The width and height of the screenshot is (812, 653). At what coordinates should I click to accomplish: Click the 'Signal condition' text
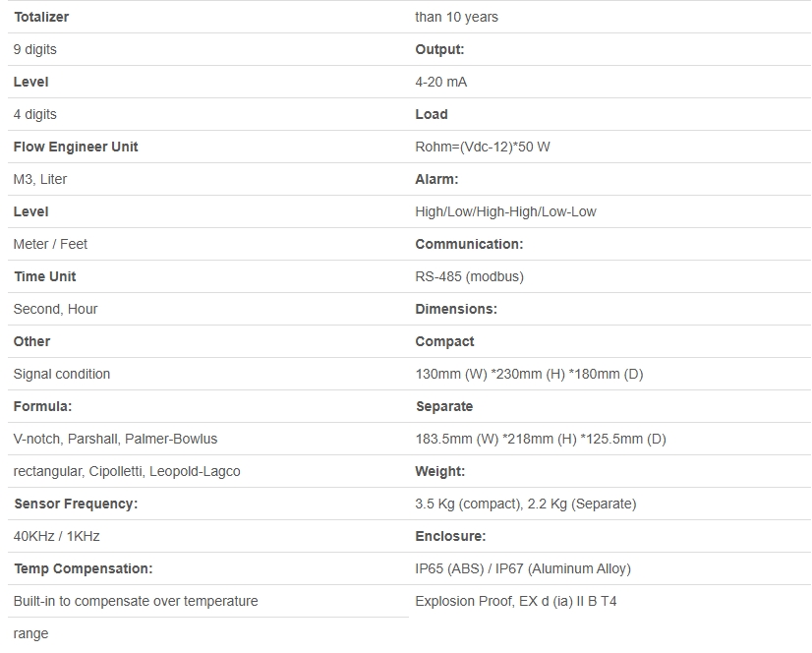[x=62, y=374]
